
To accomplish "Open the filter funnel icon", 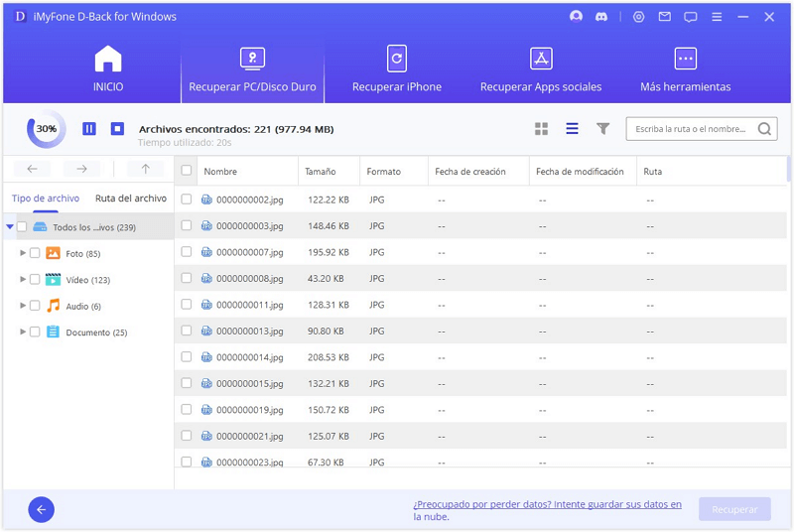I will [602, 129].
